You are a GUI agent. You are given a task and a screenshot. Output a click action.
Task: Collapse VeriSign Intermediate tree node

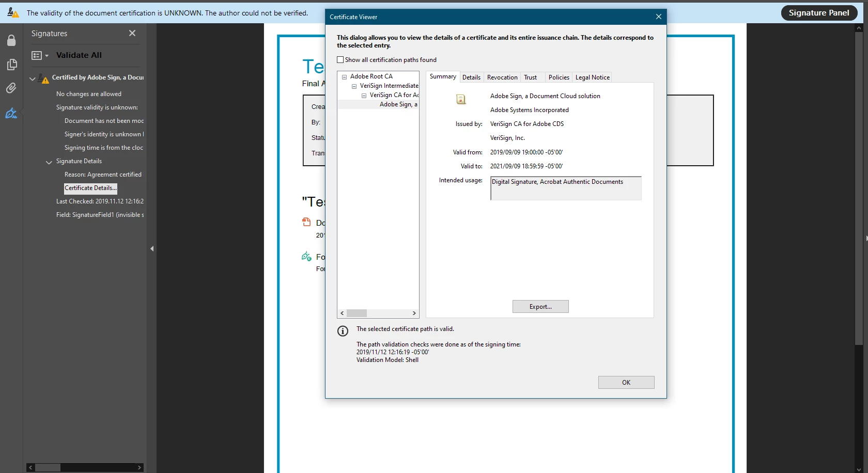354,86
